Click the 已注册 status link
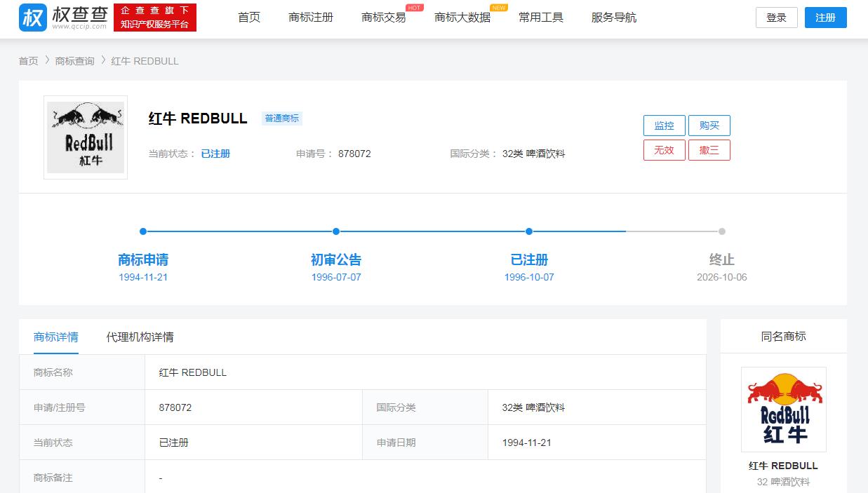Screen dimensions: 868x493 [215, 154]
